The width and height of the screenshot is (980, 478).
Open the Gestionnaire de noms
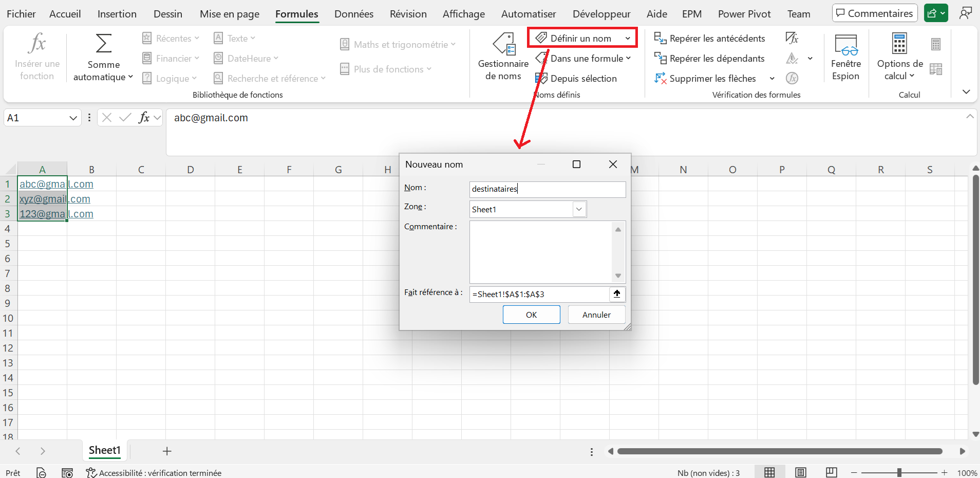coord(503,57)
